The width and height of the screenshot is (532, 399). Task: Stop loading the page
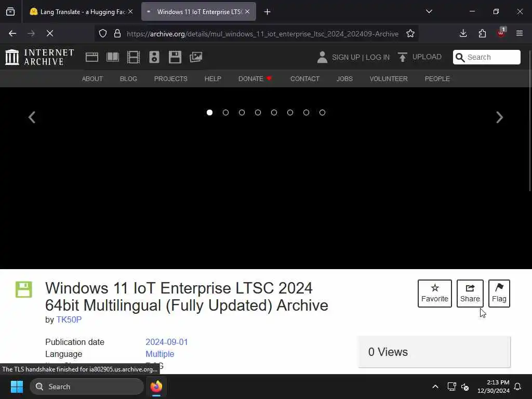click(50, 33)
